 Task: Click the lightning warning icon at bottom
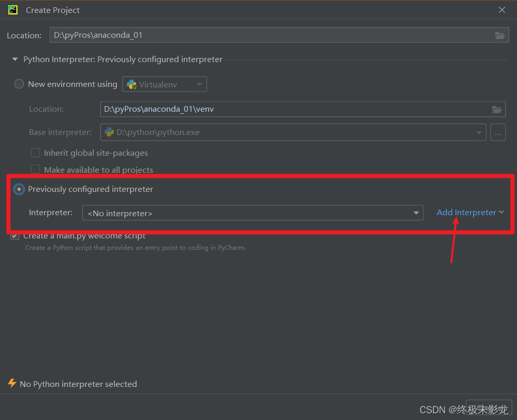(12, 383)
